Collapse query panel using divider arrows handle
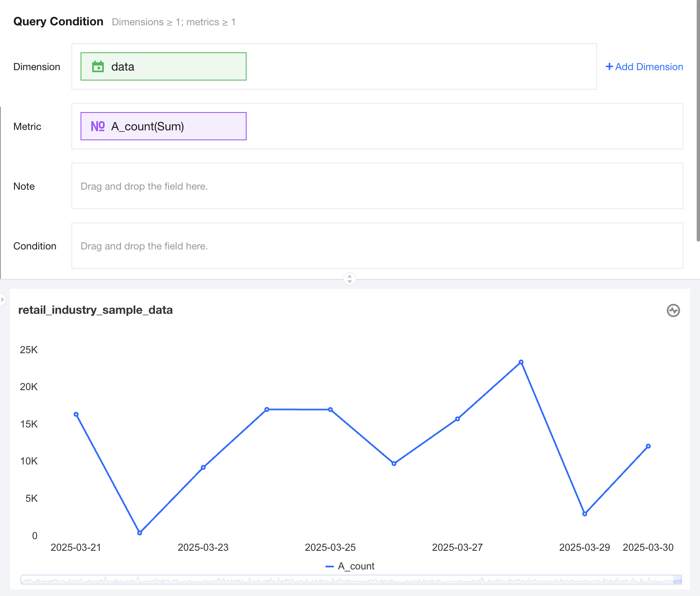Viewport: 700px width, 596px height. point(350,278)
